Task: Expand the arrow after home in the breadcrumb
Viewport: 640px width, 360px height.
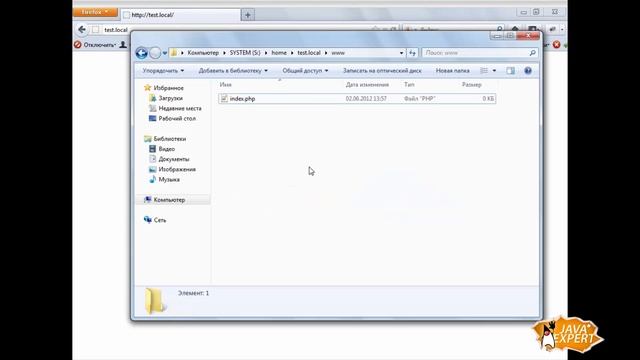Action: (x=292, y=53)
